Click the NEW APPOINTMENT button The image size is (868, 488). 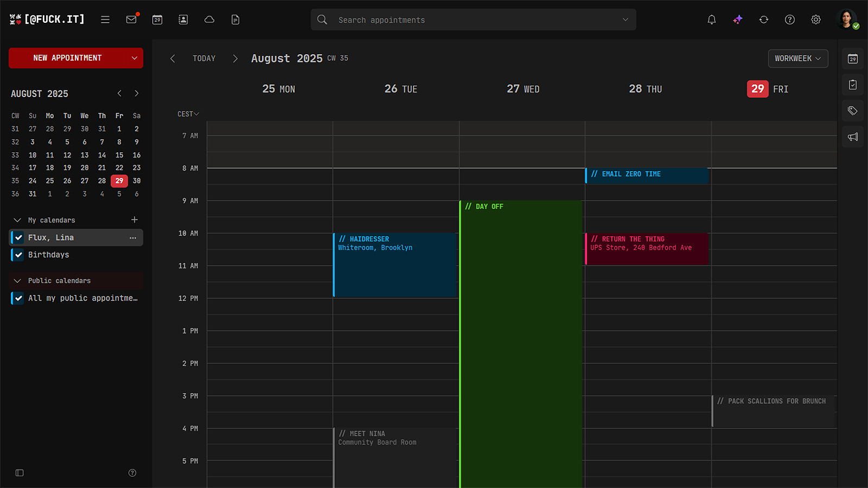point(67,58)
